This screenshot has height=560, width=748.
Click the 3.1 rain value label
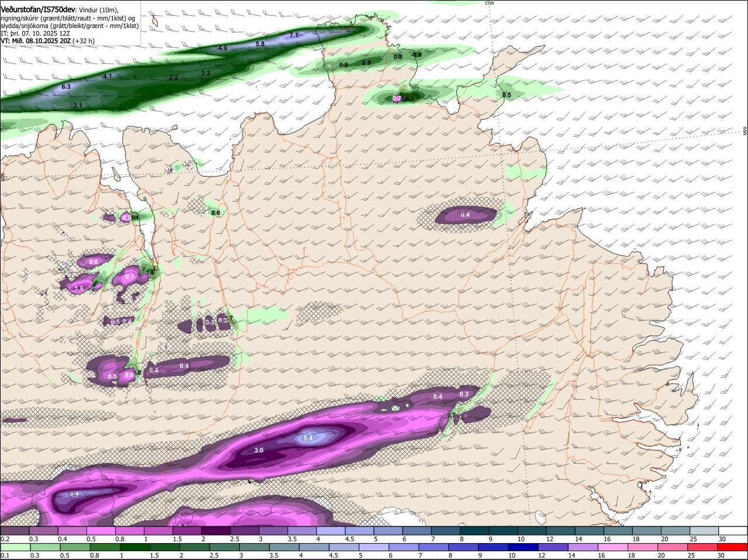[78, 105]
